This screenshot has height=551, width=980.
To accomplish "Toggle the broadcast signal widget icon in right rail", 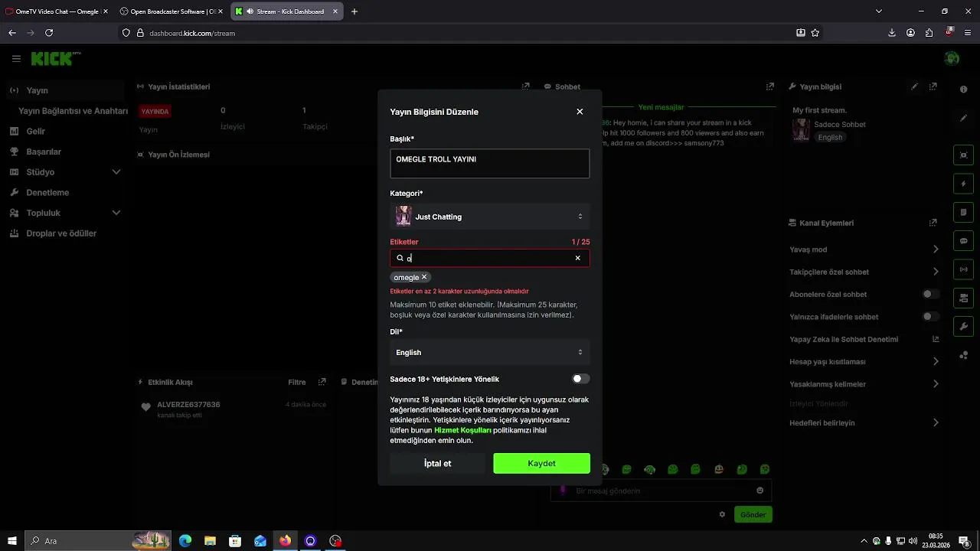I will tap(963, 269).
